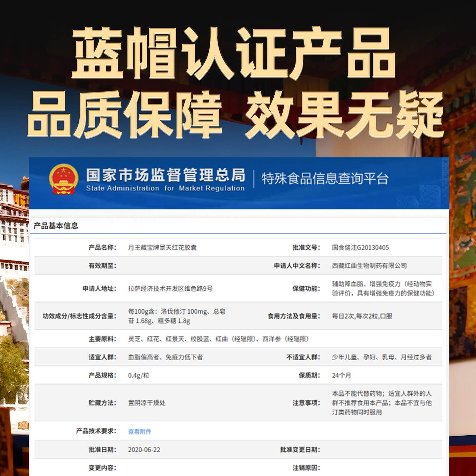The height and width of the screenshot is (476, 476).
Task: Click State Administration for Market Regulation subtitle
Action: [x=165, y=188]
